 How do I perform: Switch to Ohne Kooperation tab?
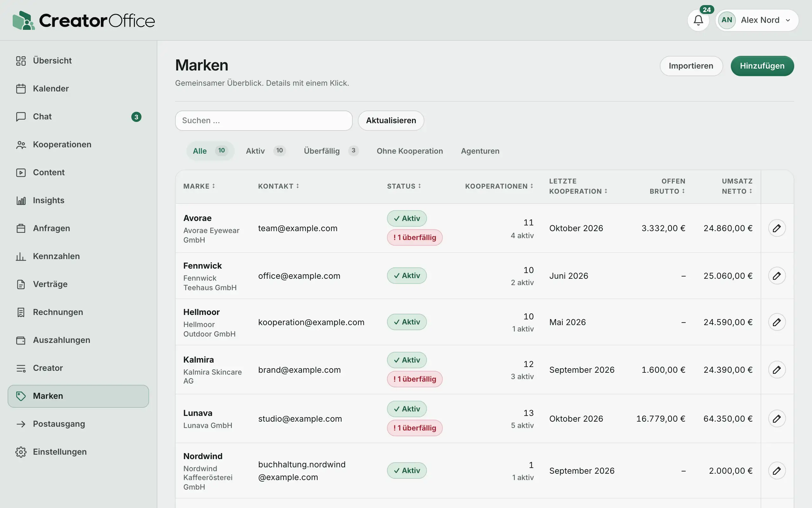[x=410, y=151]
